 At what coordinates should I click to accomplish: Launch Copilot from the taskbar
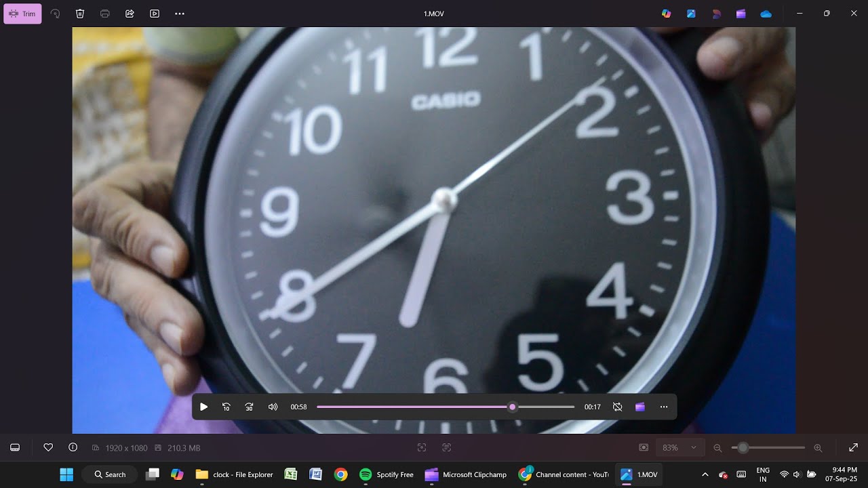pyautogui.click(x=177, y=474)
